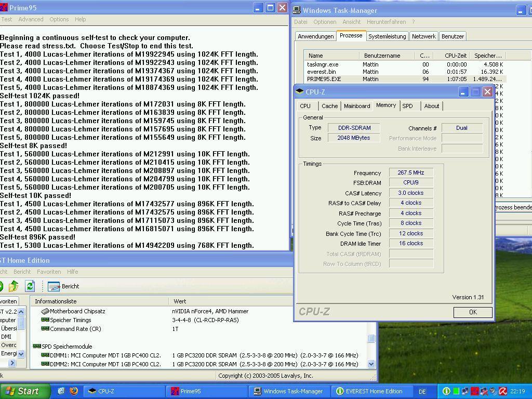Click the DIMM2 memory module icon

45,364
